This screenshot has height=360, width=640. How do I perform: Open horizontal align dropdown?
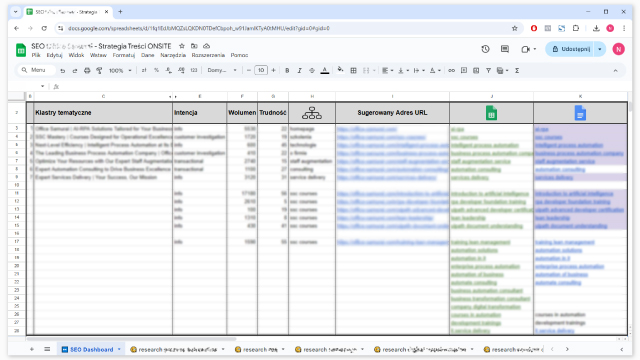point(387,70)
